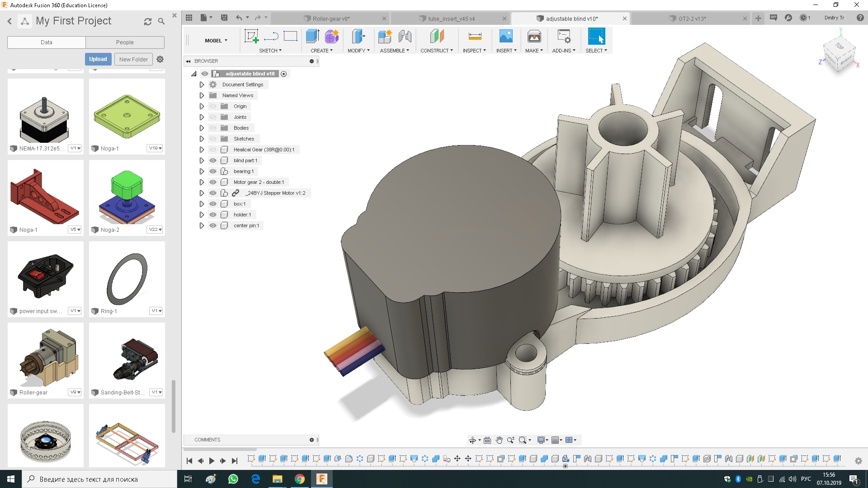This screenshot has height=488, width=868.
Task: Expand the holder:1 component tree
Action: 202,215
